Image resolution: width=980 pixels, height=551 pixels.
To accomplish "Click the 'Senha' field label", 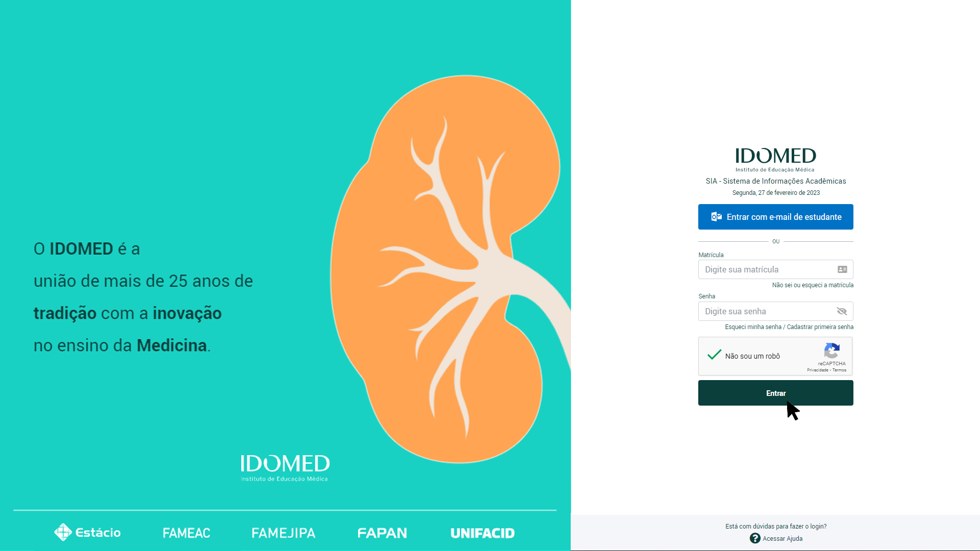I will click(707, 296).
